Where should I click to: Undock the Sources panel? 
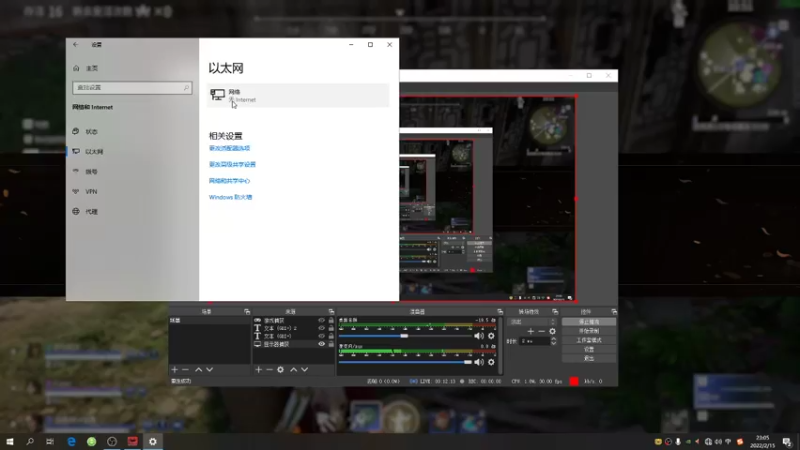point(331,311)
